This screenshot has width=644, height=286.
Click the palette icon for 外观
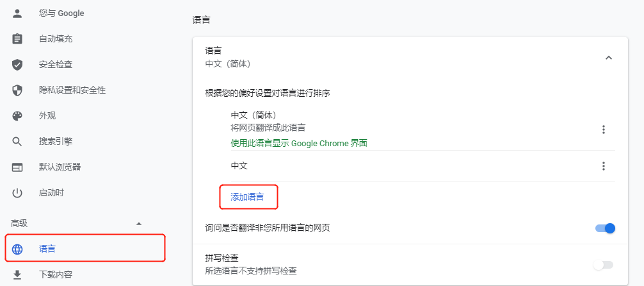(x=17, y=116)
